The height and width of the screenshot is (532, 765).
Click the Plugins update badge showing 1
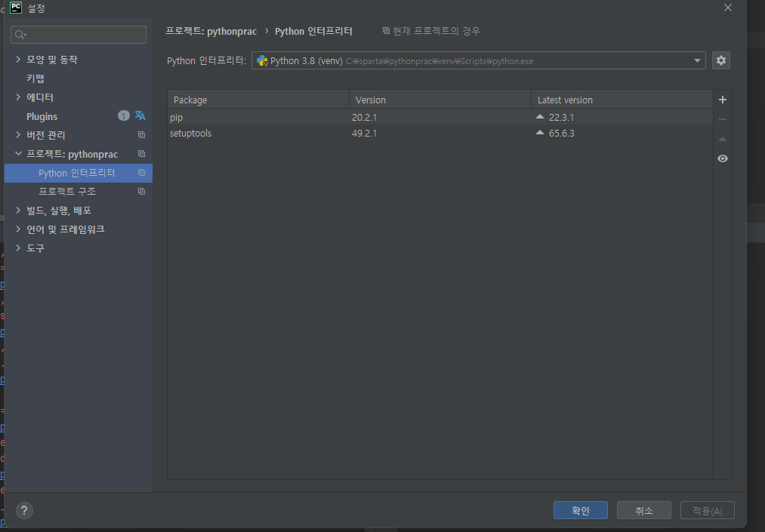(123, 115)
